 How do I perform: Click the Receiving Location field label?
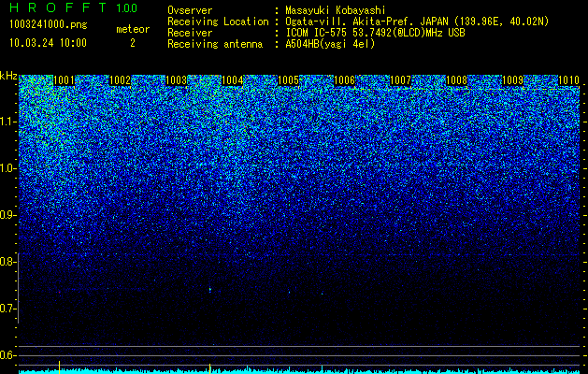218,22
